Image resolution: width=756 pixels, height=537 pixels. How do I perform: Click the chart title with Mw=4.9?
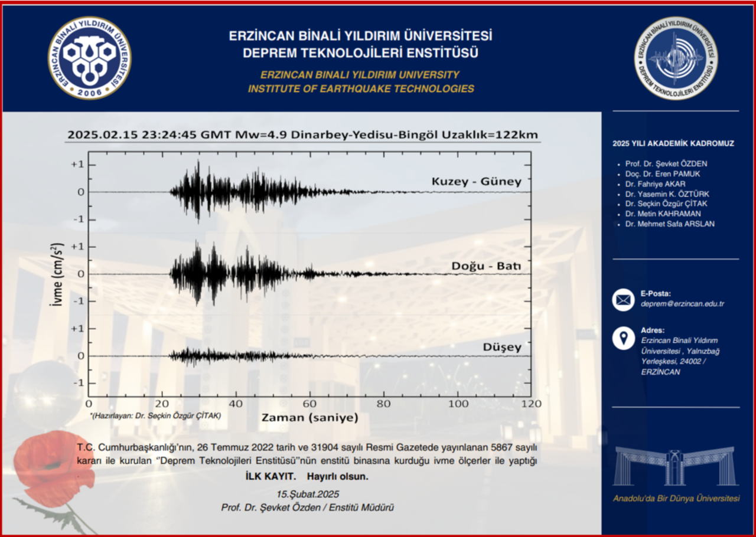[x=302, y=135]
